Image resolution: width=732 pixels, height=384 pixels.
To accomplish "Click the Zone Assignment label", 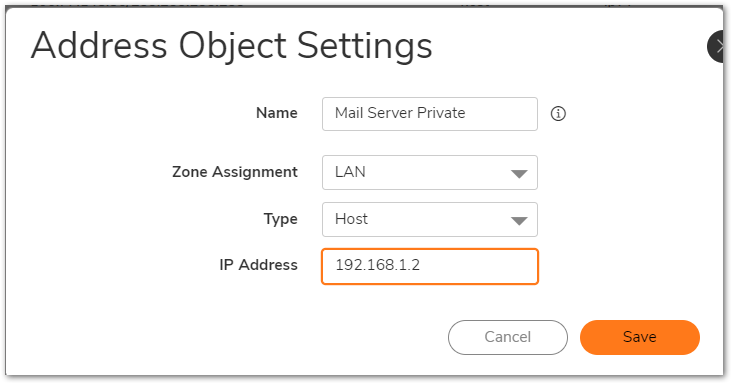I will 235,172.
